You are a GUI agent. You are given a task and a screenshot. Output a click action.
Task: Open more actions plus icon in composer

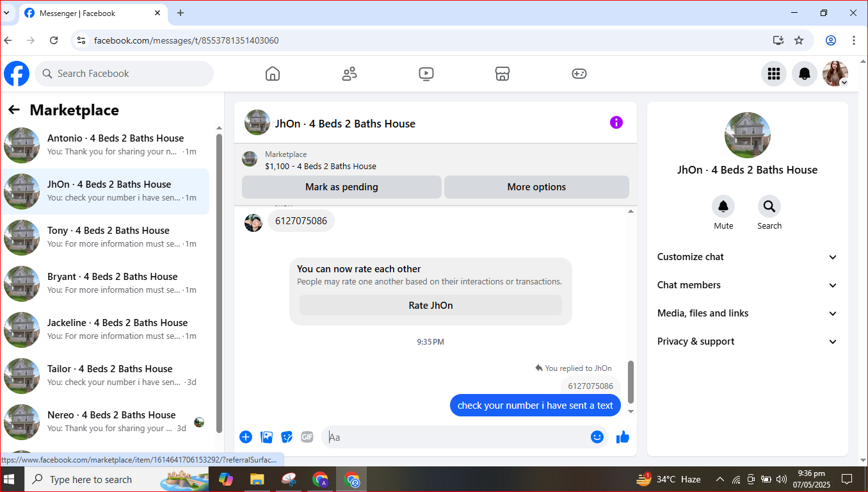pos(246,437)
